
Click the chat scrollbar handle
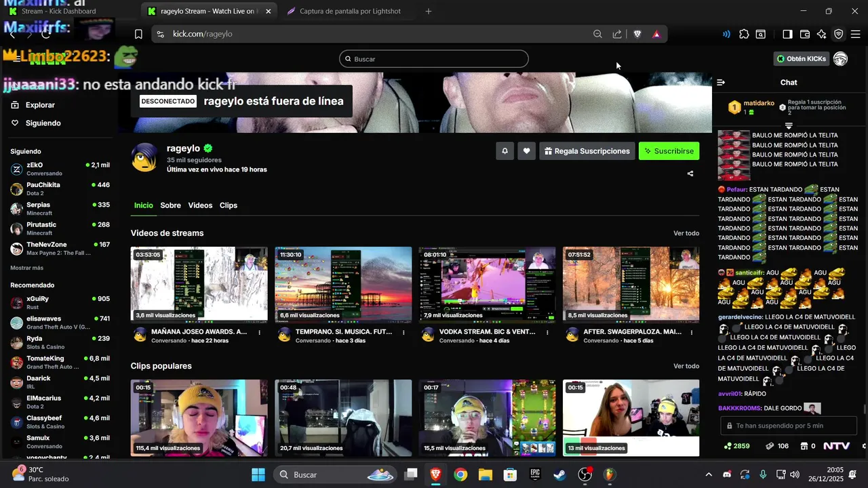coord(864,409)
